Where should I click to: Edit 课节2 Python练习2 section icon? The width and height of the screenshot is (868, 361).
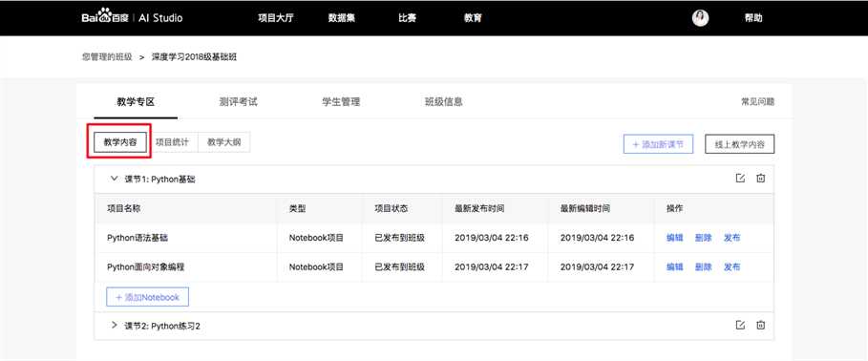click(x=740, y=325)
